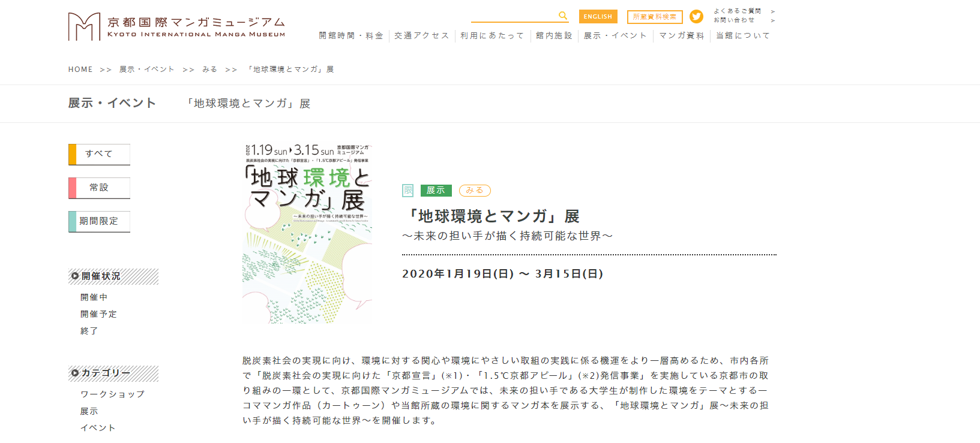The width and height of the screenshot is (980, 443).
Task: Select the 期間限定 filter button
Action: (99, 221)
